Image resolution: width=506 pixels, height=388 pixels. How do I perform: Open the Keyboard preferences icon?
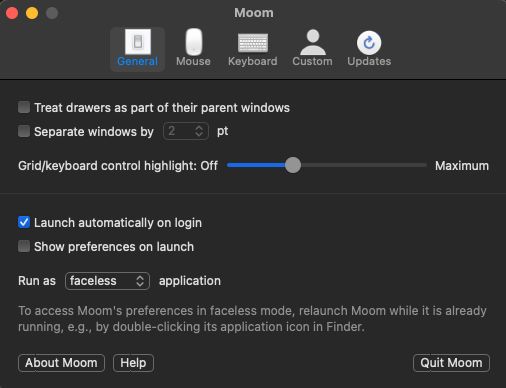[x=253, y=43]
